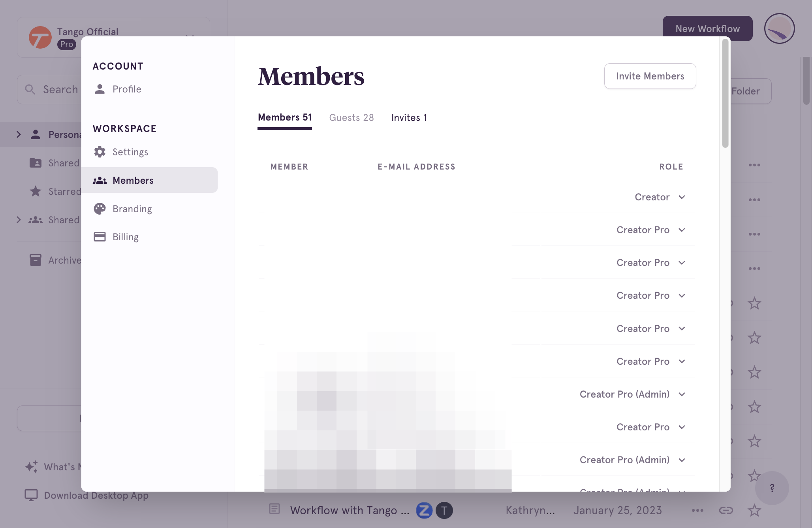Click New Workflow button
This screenshot has height=528, width=812.
pyautogui.click(x=707, y=28)
